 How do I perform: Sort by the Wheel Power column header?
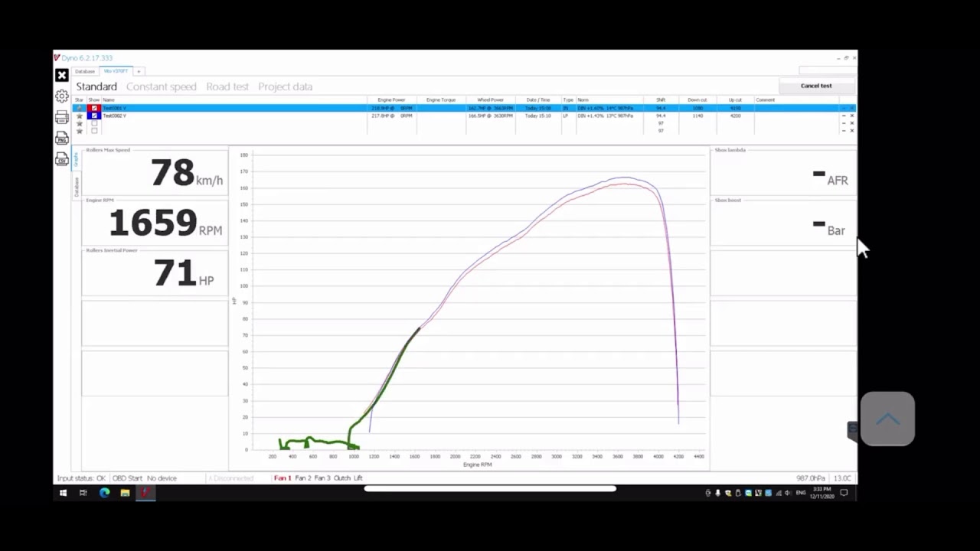490,100
